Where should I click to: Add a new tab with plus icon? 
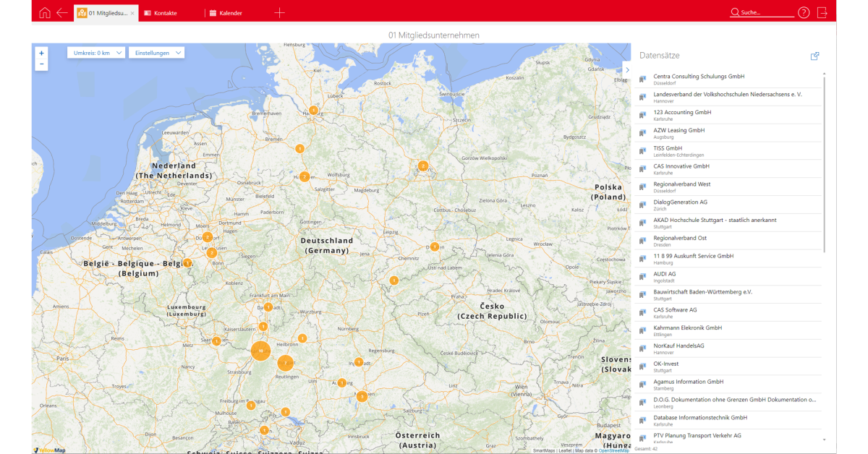click(x=280, y=13)
